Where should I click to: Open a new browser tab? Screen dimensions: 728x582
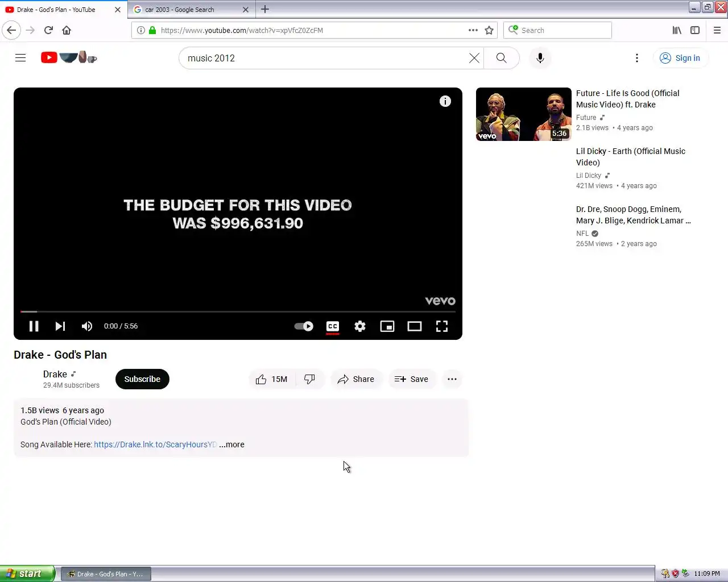click(x=265, y=9)
